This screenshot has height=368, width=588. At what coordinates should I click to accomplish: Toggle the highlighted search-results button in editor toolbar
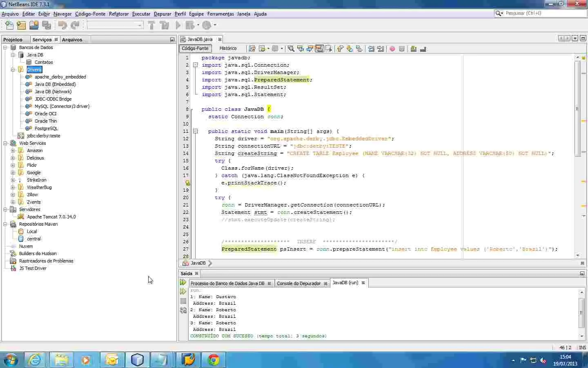pyautogui.click(x=319, y=49)
